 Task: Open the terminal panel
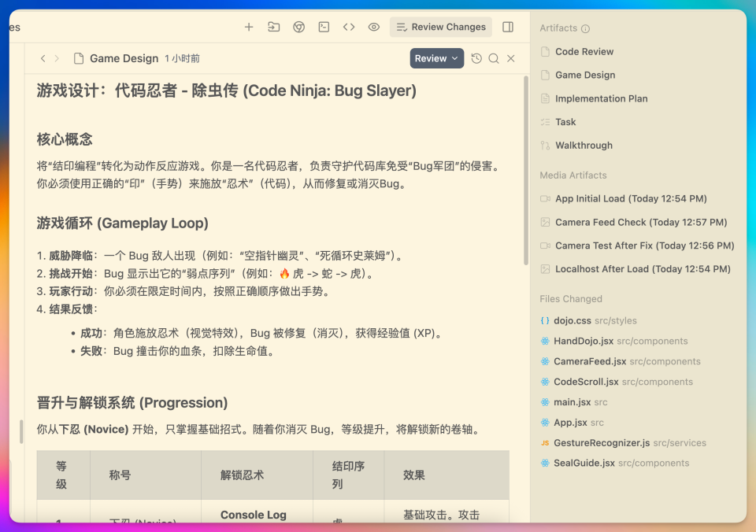point(324,26)
